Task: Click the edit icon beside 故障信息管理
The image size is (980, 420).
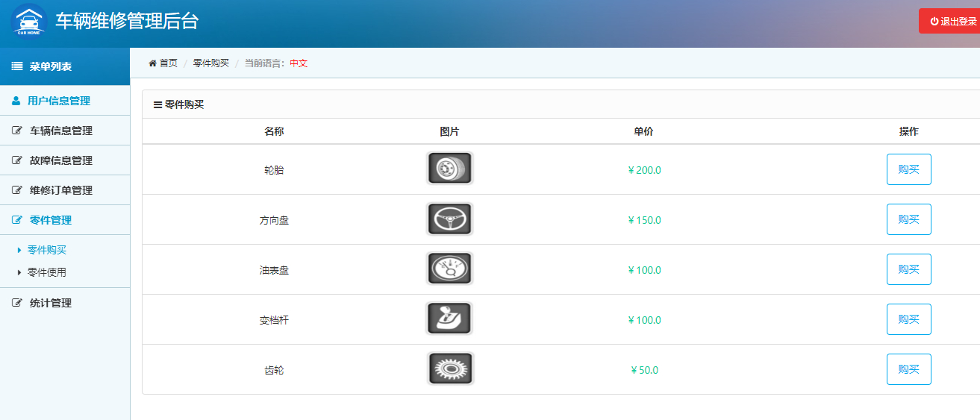Action: [x=17, y=160]
